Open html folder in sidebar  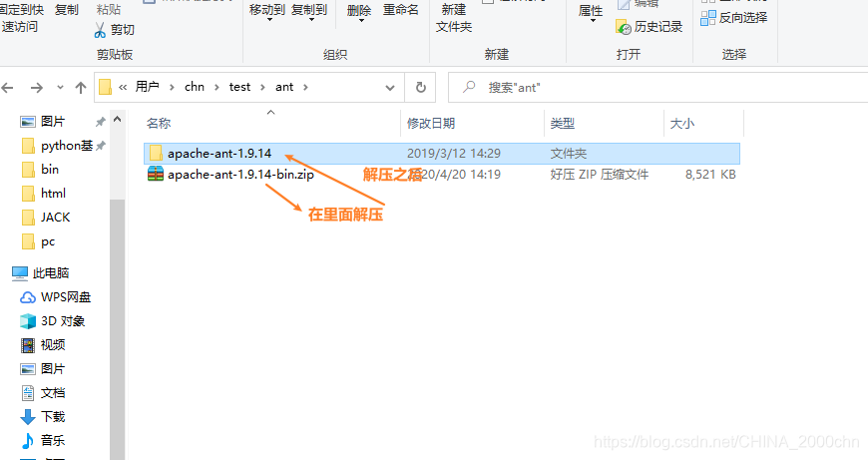53,194
